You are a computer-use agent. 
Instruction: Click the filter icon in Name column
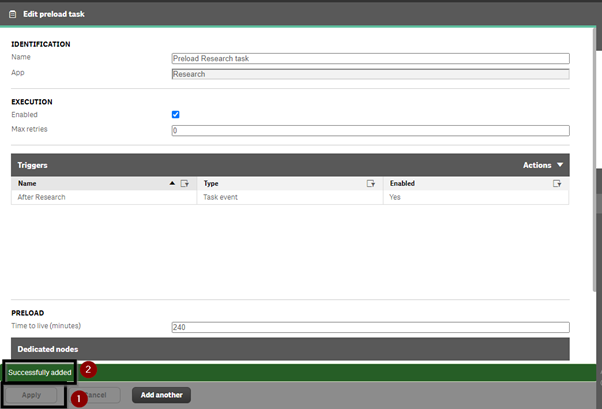pyautogui.click(x=185, y=184)
